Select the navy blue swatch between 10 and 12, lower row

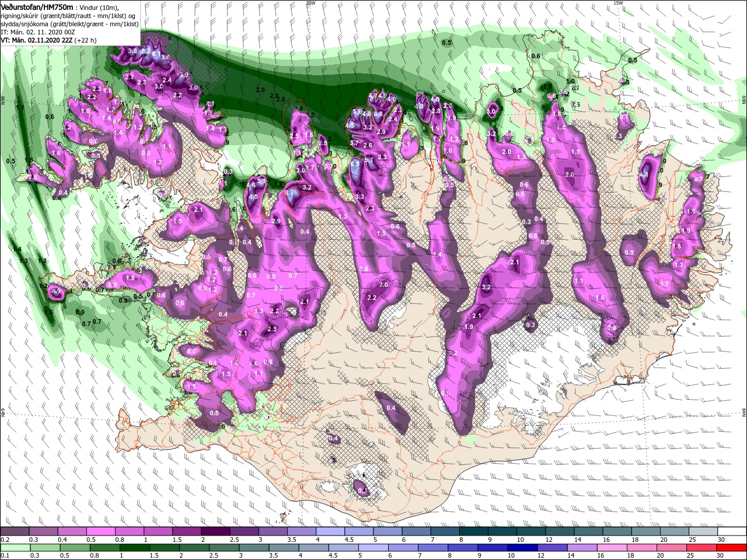523,548
